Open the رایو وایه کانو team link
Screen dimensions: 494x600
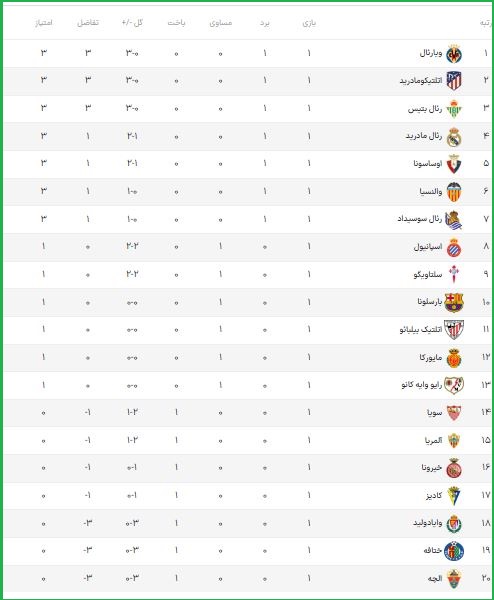[x=422, y=385]
